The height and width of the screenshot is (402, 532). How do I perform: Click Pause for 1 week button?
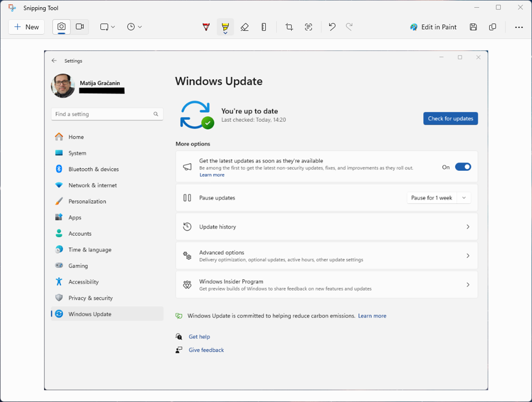432,198
